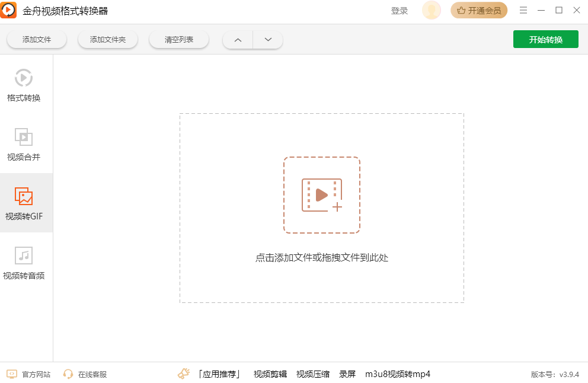Open the 视频剪辑 recommended app link

[x=270, y=374]
